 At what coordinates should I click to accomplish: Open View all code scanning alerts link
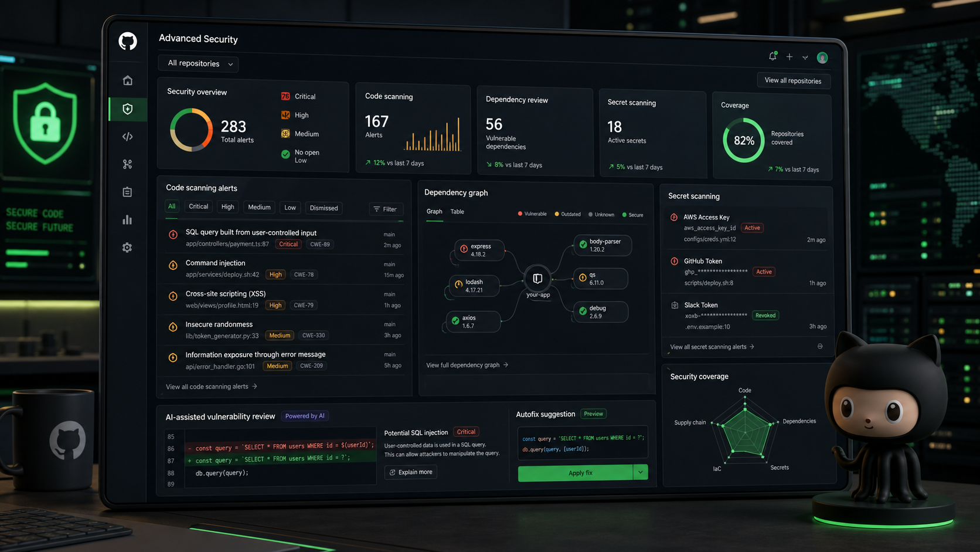(x=212, y=387)
